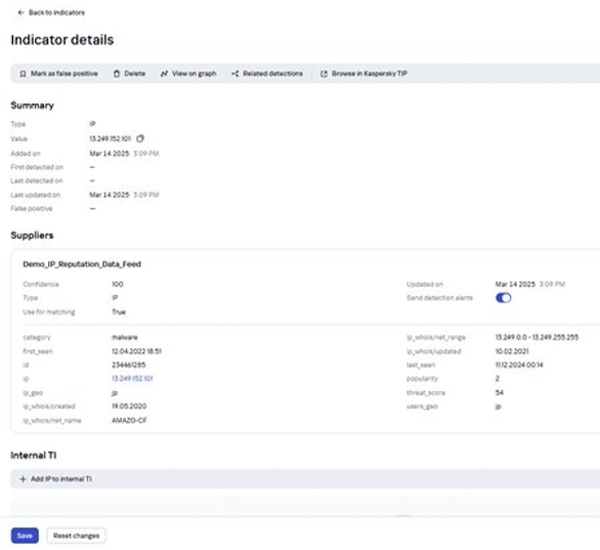This screenshot has width=600, height=550.
Task: Click the Save button
Action: coord(25,535)
